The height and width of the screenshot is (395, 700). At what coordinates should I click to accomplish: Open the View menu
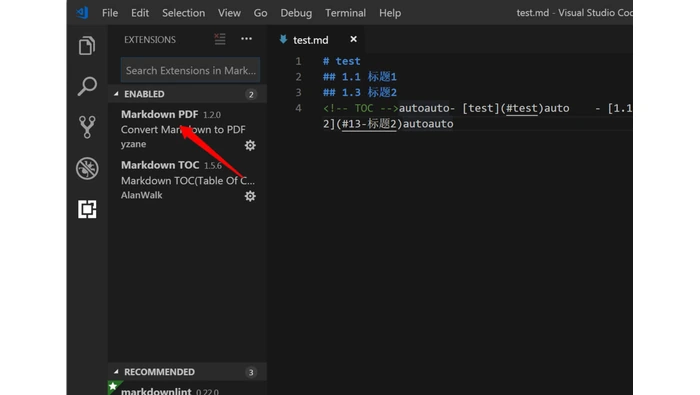tap(229, 13)
